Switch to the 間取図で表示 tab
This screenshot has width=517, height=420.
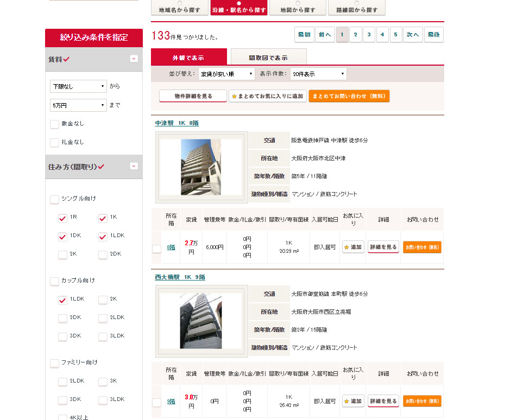pyautogui.click(x=268, y=57)
